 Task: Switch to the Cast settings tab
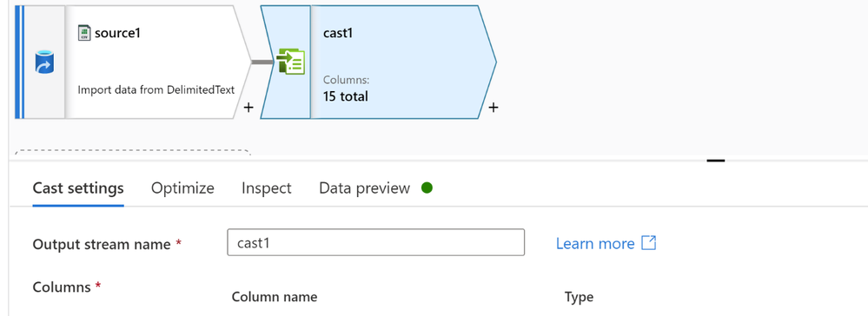pyautogui.click(x=78, y=188)
